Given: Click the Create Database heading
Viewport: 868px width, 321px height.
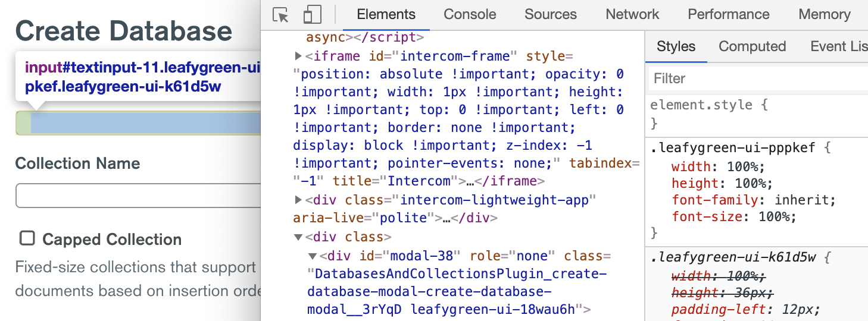Looking at the screenshot, I should coord(124,31).
